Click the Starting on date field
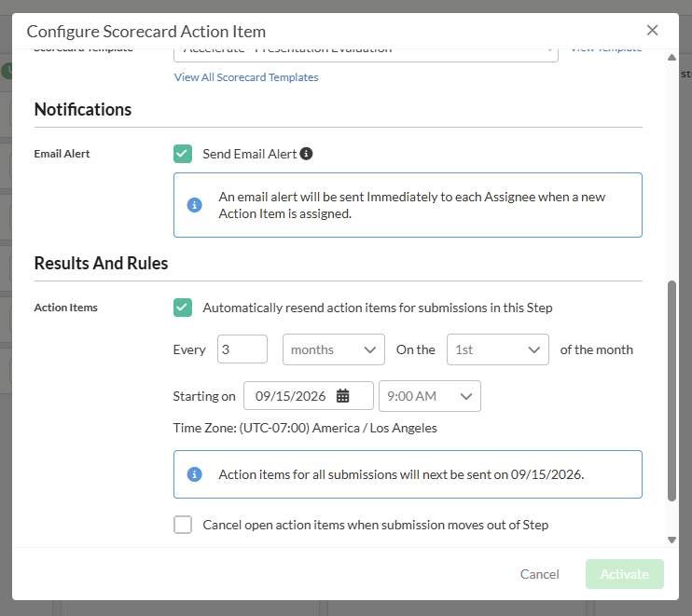 [309, 396]
